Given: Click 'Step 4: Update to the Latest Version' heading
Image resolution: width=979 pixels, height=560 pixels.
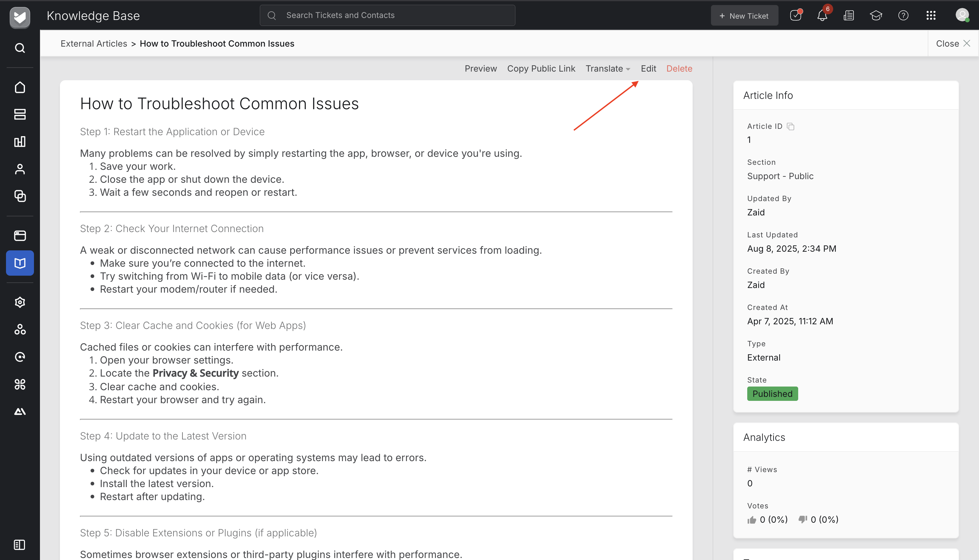Looking at the screenshot, I should [x=163, y=436].
